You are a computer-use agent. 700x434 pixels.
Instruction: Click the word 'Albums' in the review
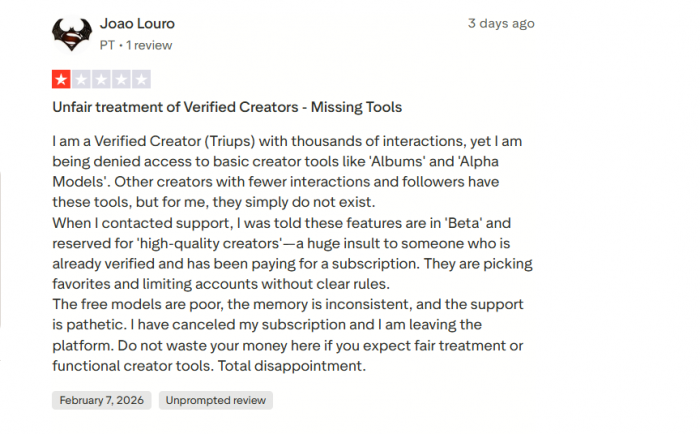tap(431, 162)
